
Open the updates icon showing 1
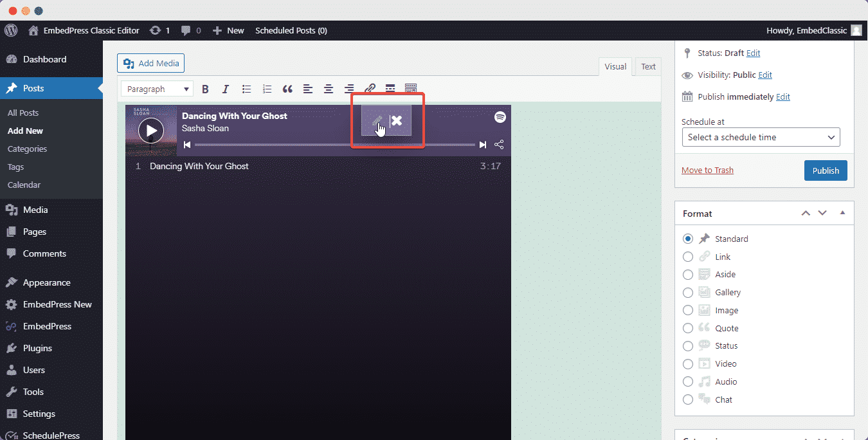[x=160, y=30]
